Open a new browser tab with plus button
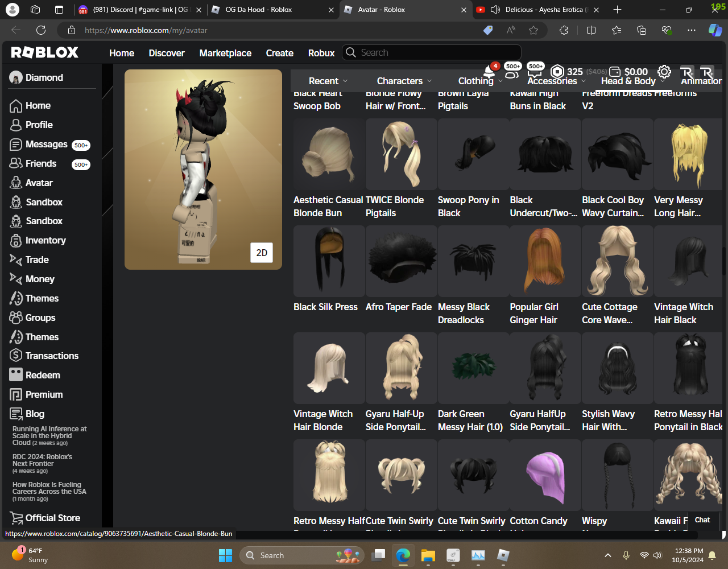Image resolution: width=728 pixels, height=569 pixels. [618, 10]
